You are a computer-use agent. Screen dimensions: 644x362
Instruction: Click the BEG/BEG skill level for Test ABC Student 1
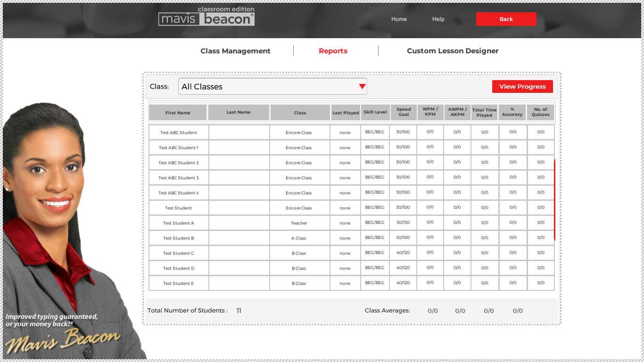click(x=375, y=147)
